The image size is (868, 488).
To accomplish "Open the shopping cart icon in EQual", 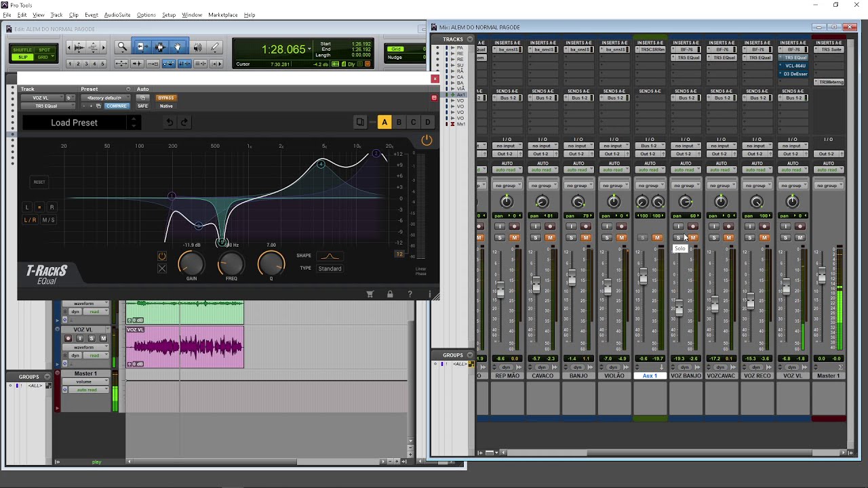I will [370, 294].
